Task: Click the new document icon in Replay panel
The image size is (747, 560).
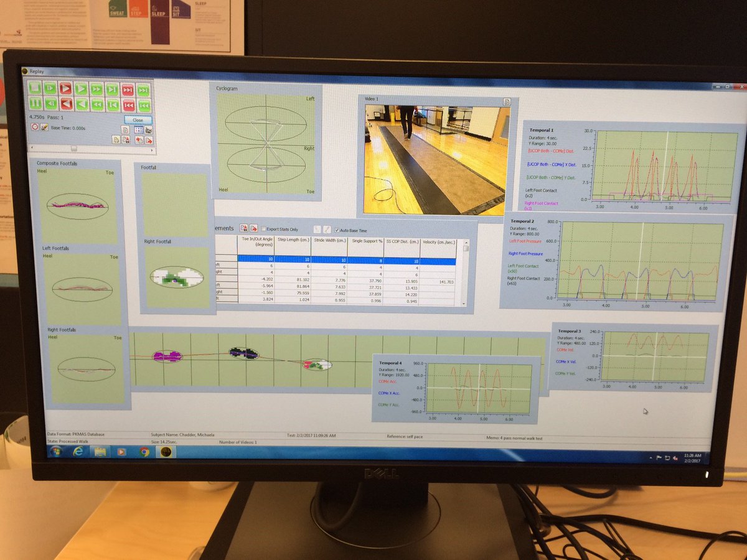Action: click(126, 129)
